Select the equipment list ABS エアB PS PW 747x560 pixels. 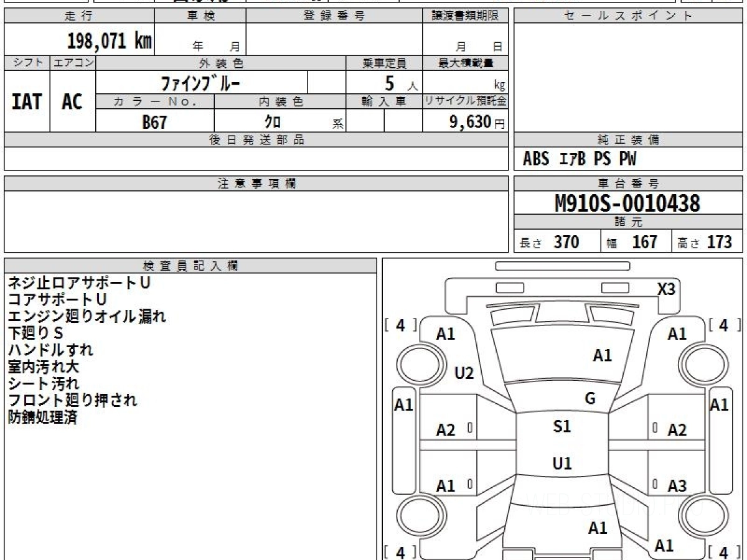(x=580, y=159)
